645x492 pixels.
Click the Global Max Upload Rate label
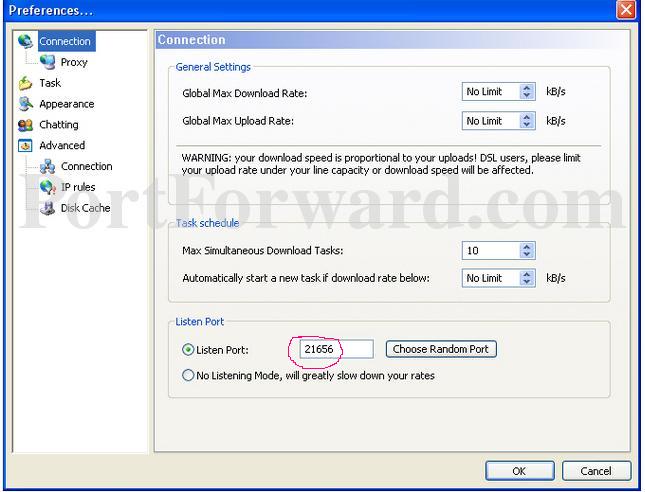pyautogui.click(x=238, y=121)
